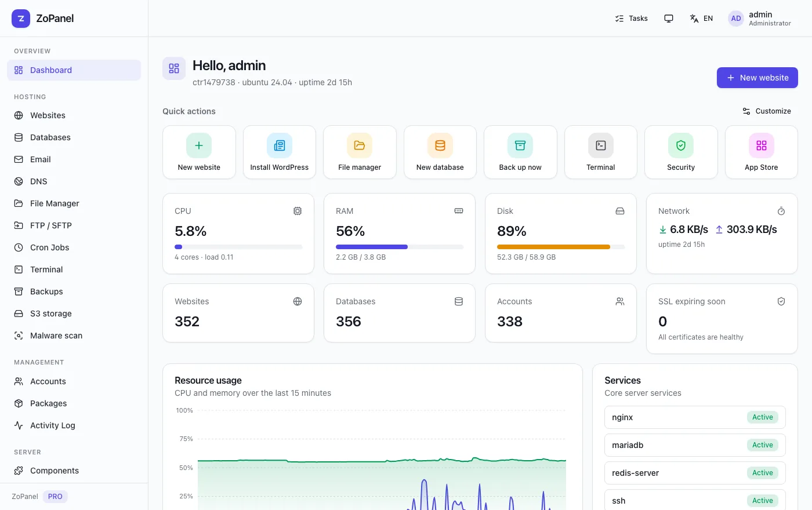Click the Network timer icon on card

point(781,211)
